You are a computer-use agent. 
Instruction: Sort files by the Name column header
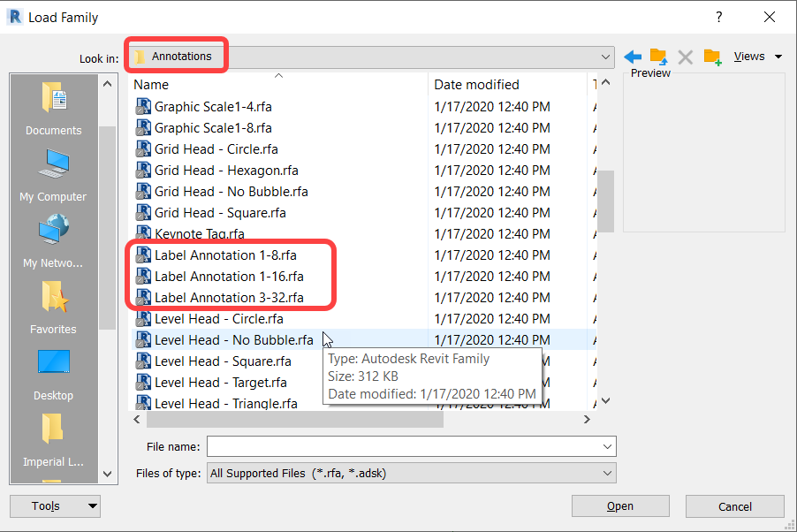[150, 84]
